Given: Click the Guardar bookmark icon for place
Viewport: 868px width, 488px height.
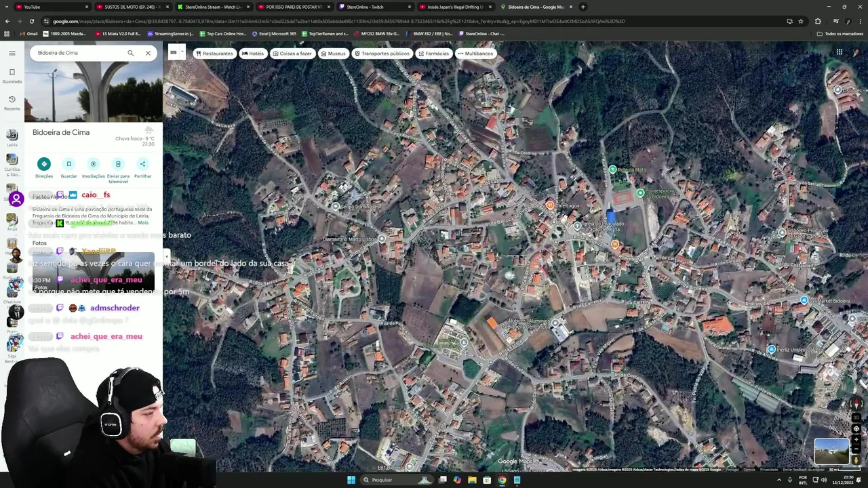Looking at the screenshot, I should click(x=68, y=164).
